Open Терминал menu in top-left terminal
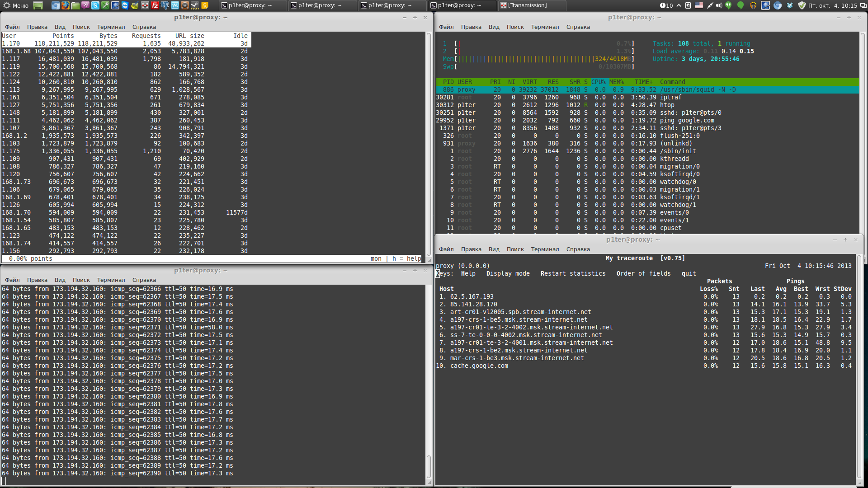The height and width of the screenshot is (488, 868). pos(111,27)
